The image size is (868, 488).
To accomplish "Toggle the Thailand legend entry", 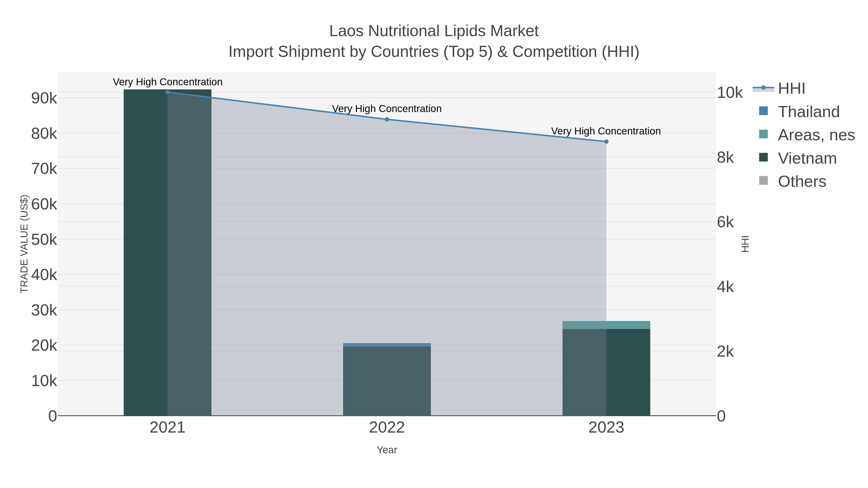I will [799, 112].
